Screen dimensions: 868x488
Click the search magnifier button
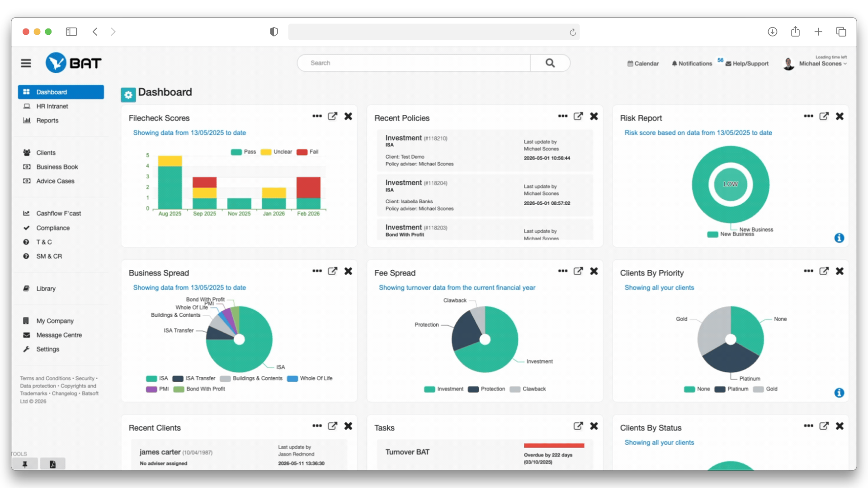(x=550, y=63)
